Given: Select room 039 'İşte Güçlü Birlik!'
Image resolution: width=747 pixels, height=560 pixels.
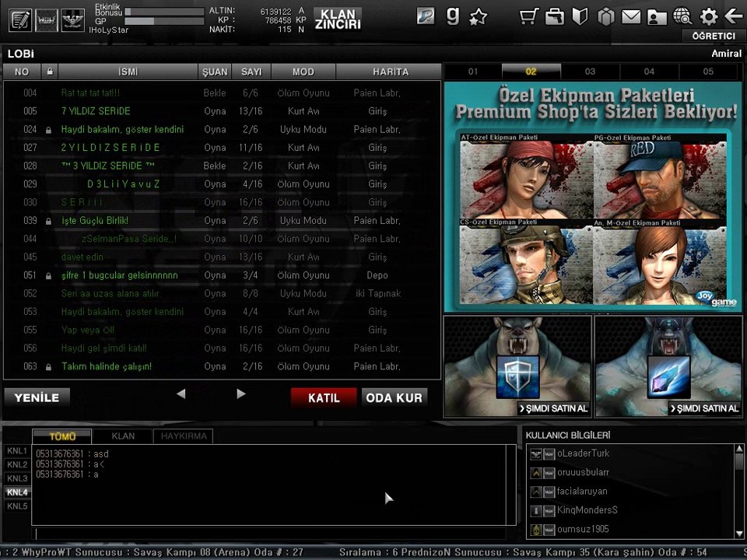Looking at the screenshot, I should (222, 220).
